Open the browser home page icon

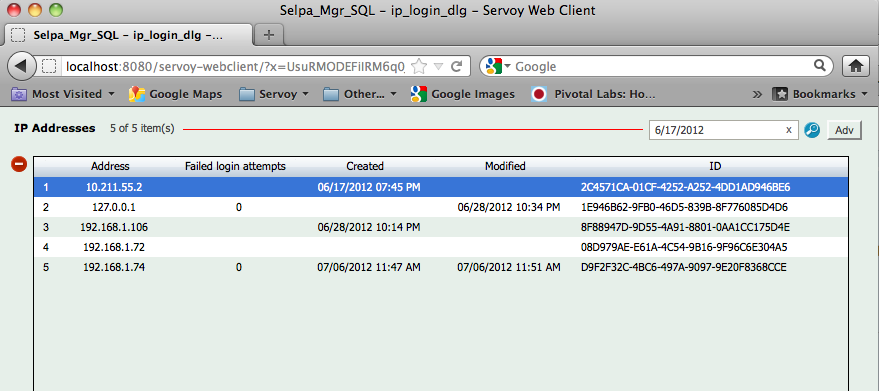[855, 66]
